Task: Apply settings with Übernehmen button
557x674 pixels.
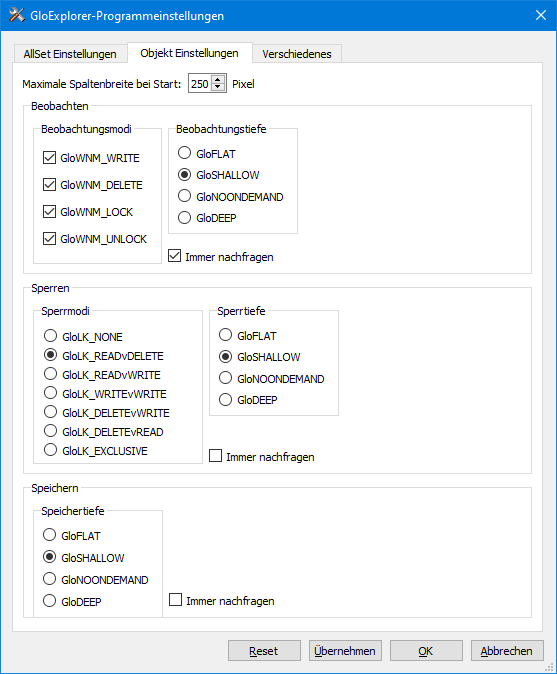Action: [345, 651]
